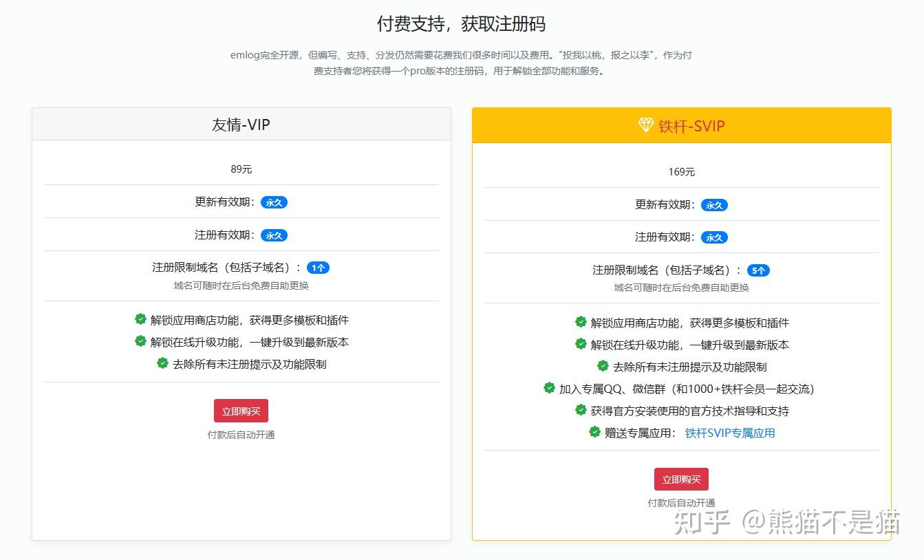
Task: Select the 友情-VIP card header
Action: click(x=241, y=125)
